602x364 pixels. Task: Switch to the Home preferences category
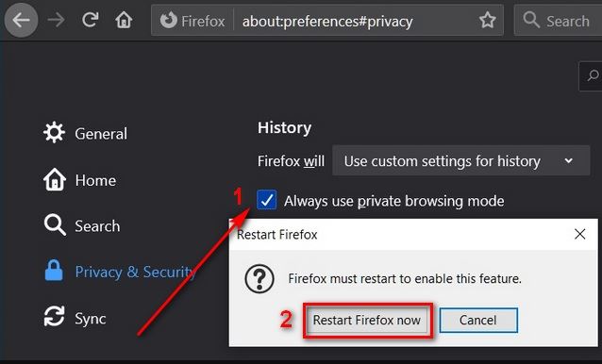coord(80,180)
